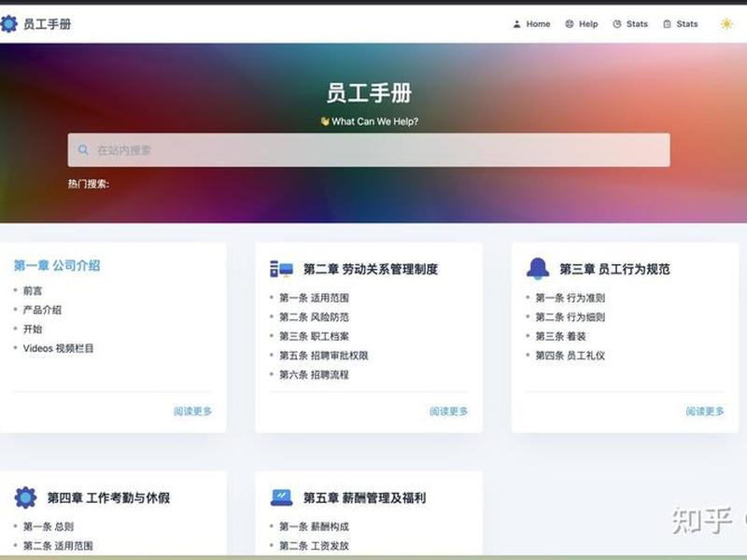This screenshot has height=560, width=747.
Task: Open 第一条 适用范围 in 第二章 card
Action: tap(314, 298)
